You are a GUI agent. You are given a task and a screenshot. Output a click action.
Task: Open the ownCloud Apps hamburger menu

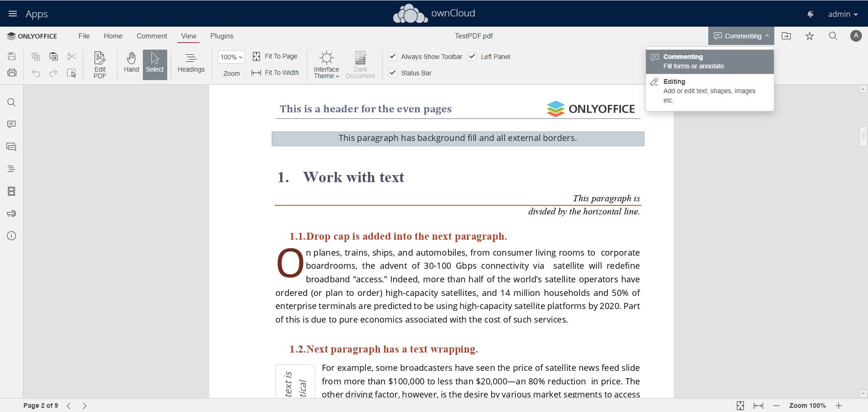13,14
